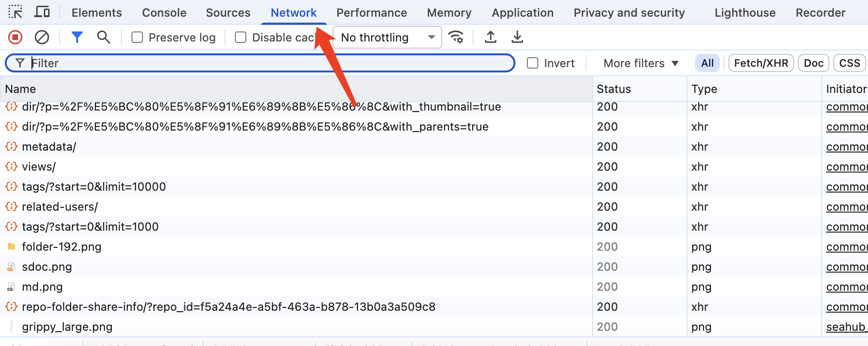Open network search with magnifier icon

[103, 37]
